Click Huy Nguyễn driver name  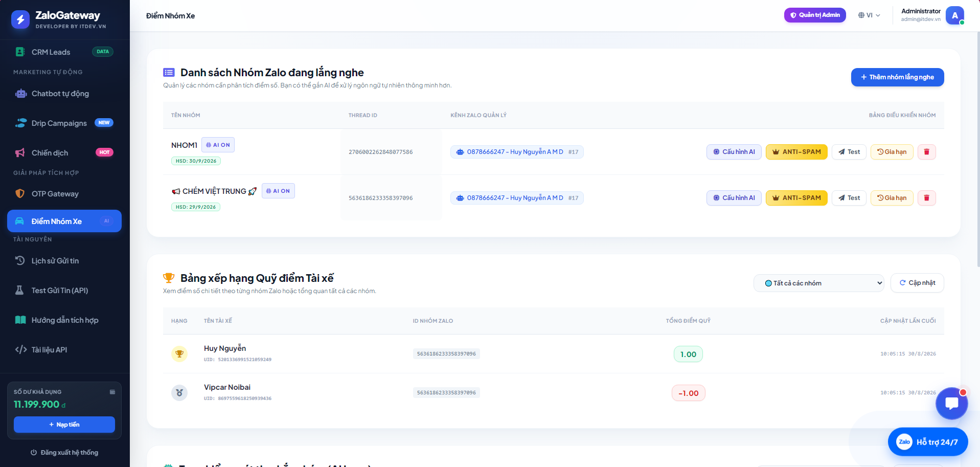point(225,348)
